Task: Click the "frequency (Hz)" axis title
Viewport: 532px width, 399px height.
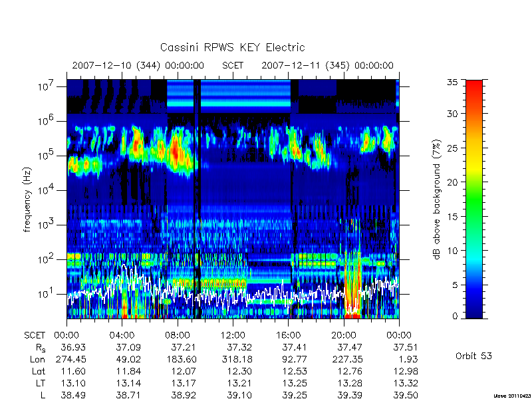Action: point(27,199)
